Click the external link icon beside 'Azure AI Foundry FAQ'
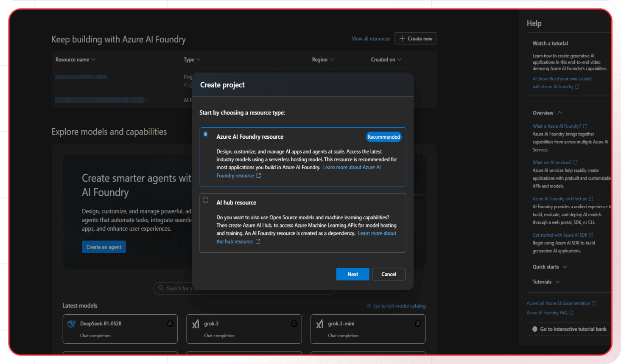This screenshot has width=621, height=364. click(x=572, y=313)
